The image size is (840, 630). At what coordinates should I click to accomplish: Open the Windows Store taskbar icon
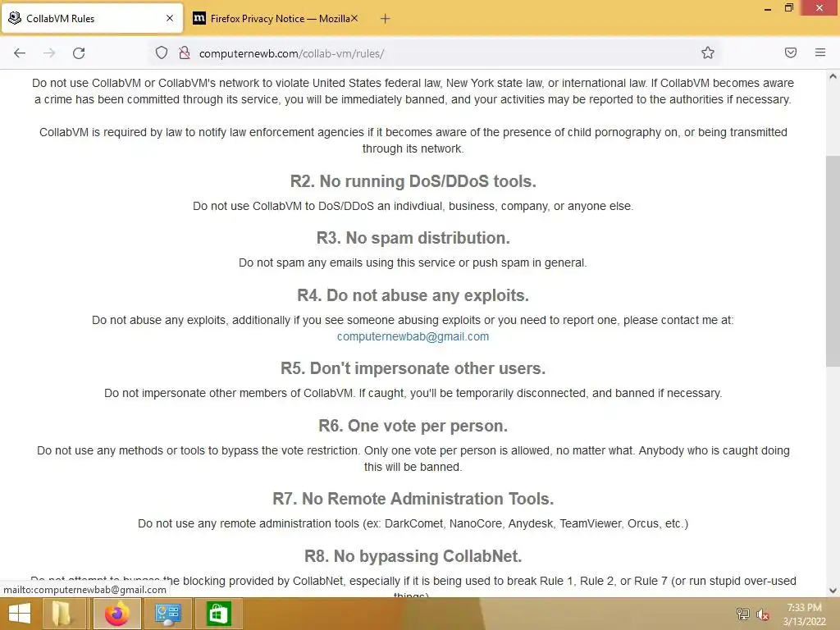pyautogui.click(x=218, y=614)
